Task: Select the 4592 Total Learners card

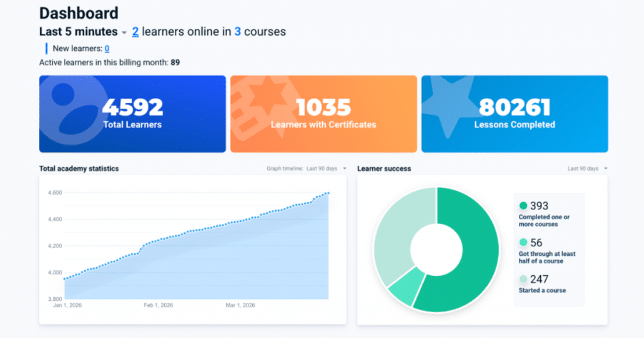Action: (132, 114)
